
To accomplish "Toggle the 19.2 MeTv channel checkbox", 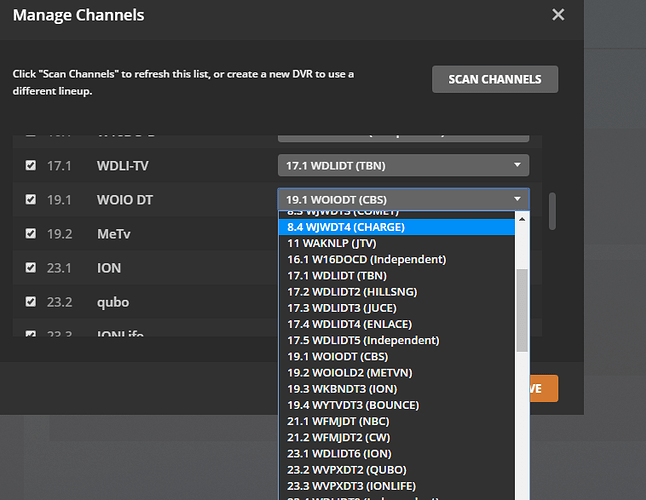I will [x=30, y=234].
